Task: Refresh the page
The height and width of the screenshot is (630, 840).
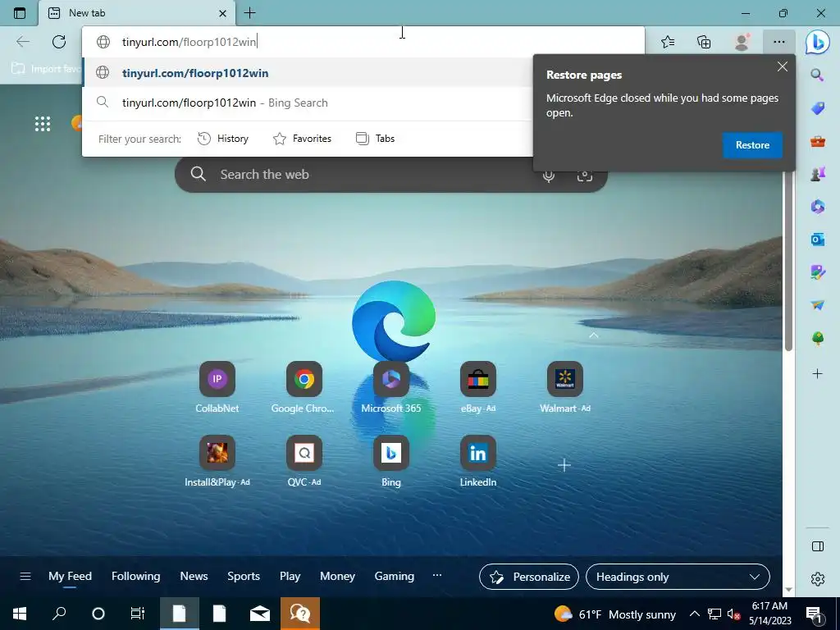Action: click(59, 42)
